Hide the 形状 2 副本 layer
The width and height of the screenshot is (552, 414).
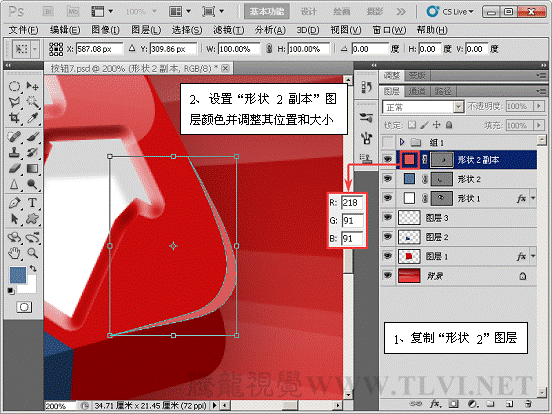coord(388,159)
